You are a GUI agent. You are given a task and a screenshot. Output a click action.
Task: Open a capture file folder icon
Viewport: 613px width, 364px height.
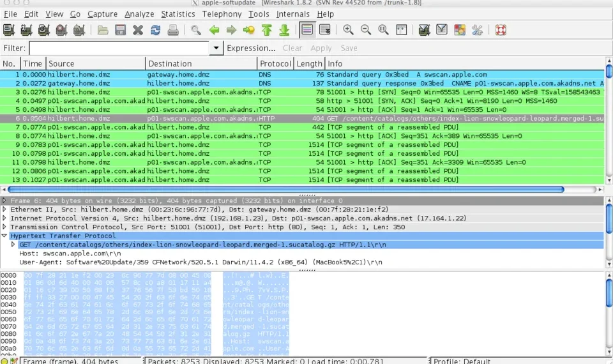pos(103,30)
